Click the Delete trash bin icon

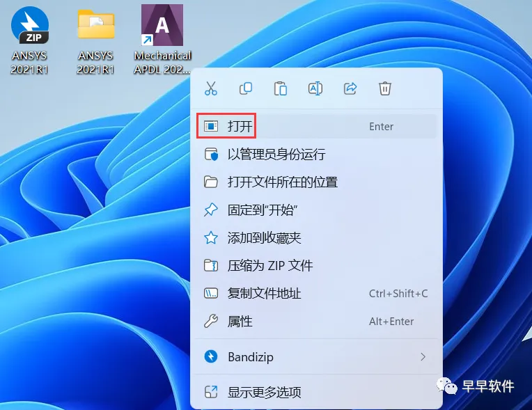(x=385, y=88)
